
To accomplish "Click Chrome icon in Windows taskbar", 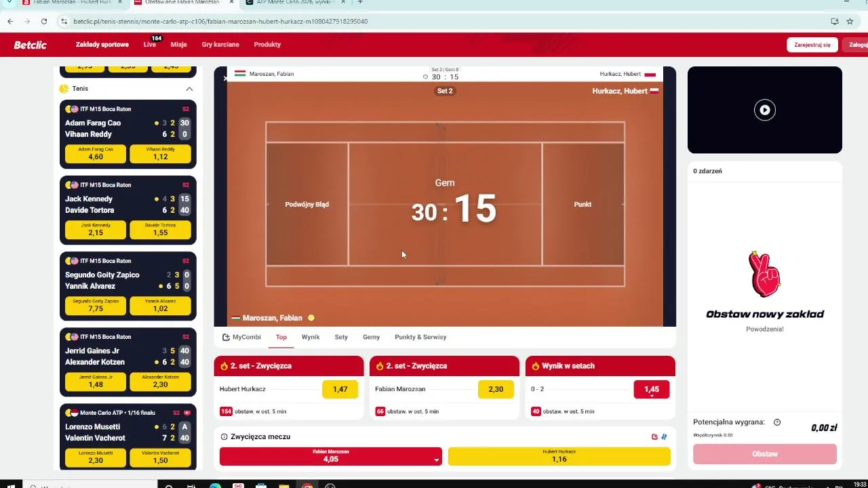I will click(x=307, y=485).
